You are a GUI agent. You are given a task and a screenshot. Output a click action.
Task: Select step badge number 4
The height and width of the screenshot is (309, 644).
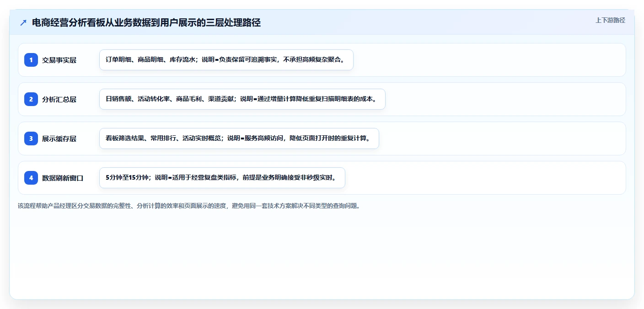tap(31, 178)
